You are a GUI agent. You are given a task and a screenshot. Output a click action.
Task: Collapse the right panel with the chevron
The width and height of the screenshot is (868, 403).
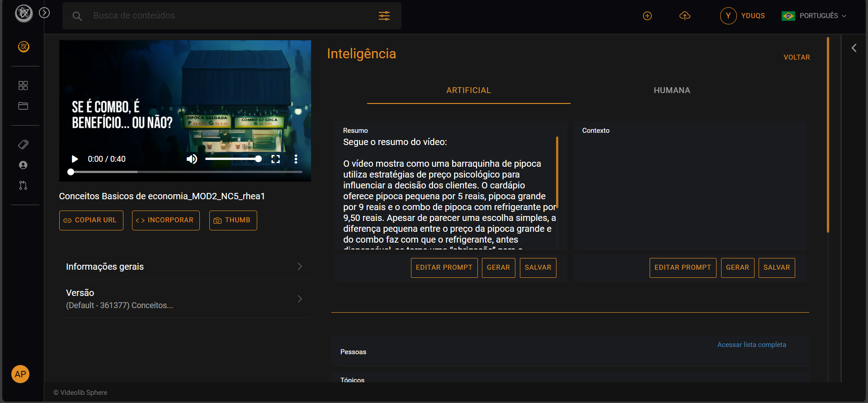tap(854, 48)
